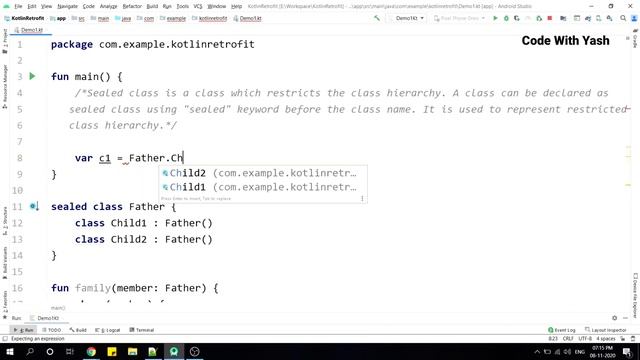Open SDK Manager from the toolbar
The image size is (640, 360).
tap(609, 18)
